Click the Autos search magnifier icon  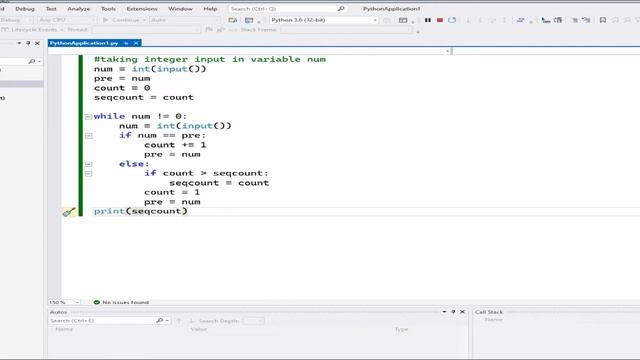(x=160, y=320)
